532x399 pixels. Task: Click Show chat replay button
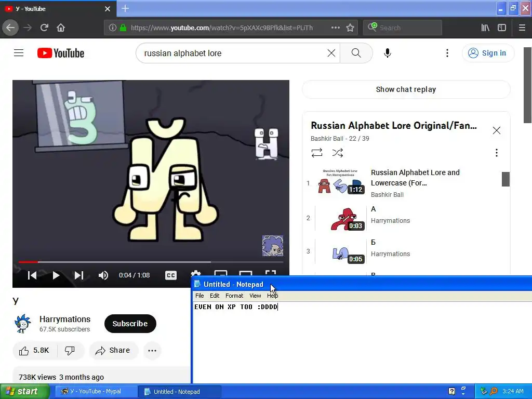pos(406,89)
